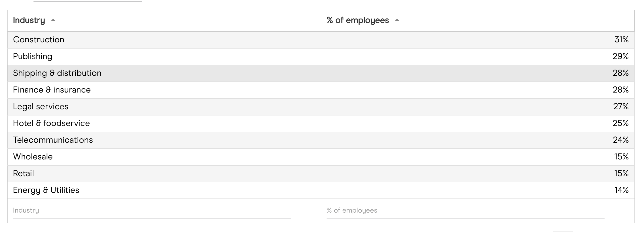Image resolution: width=644 pixels, height=232 pixels.
Task: Click the Industry column header label
Action: [29, 20]
